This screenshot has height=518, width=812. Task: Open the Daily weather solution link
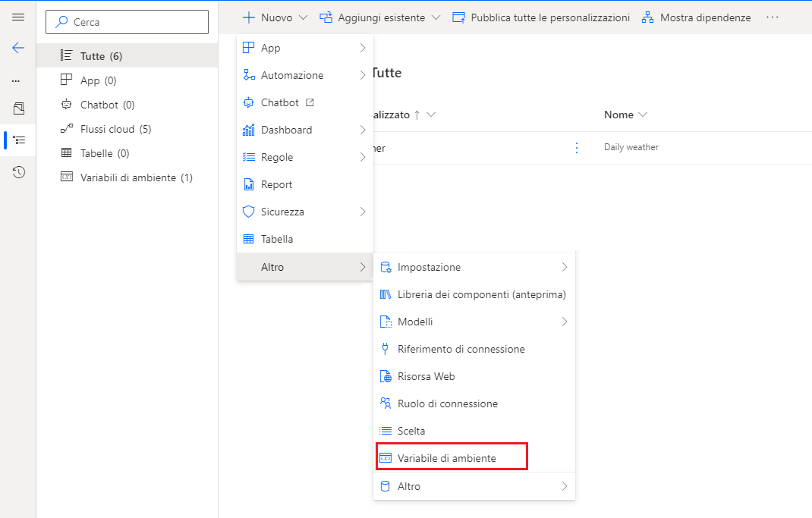(x=630, y=146)
